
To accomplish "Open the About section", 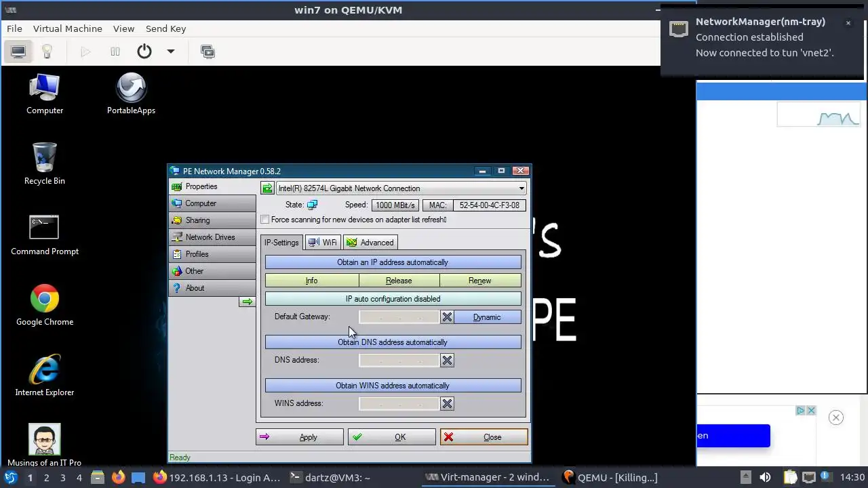I will tap(212, 288).
